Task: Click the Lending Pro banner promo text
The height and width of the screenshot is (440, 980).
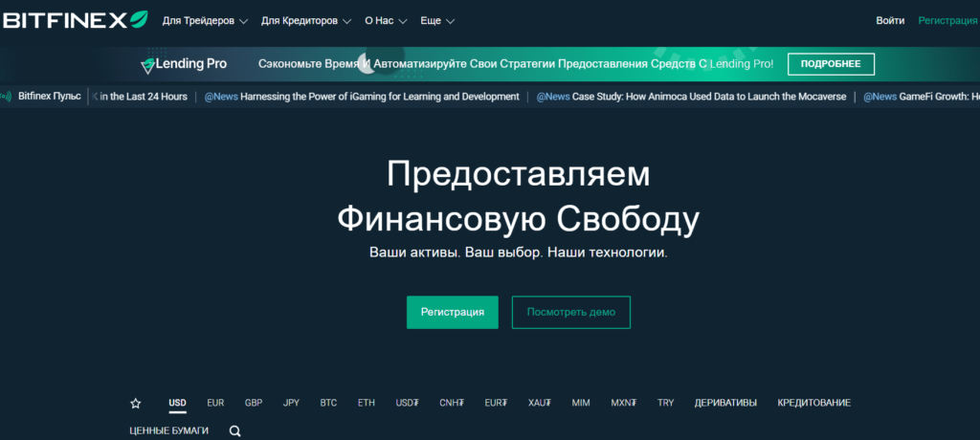Action: [516, 64]
